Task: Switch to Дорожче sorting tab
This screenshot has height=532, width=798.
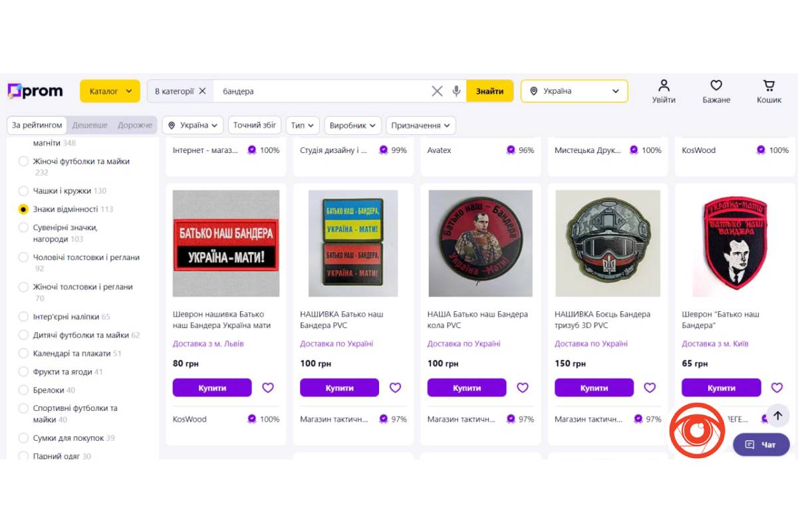Action: point(135,125)
